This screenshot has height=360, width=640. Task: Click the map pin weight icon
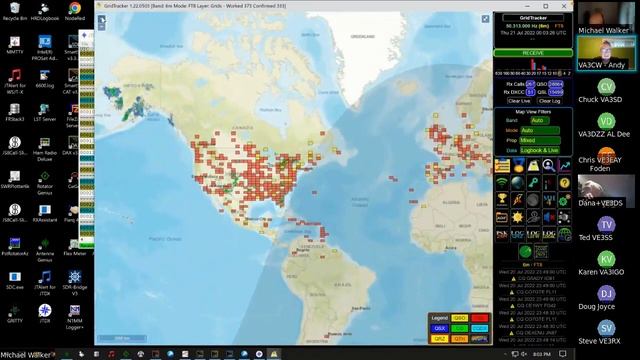pos(533,166)
